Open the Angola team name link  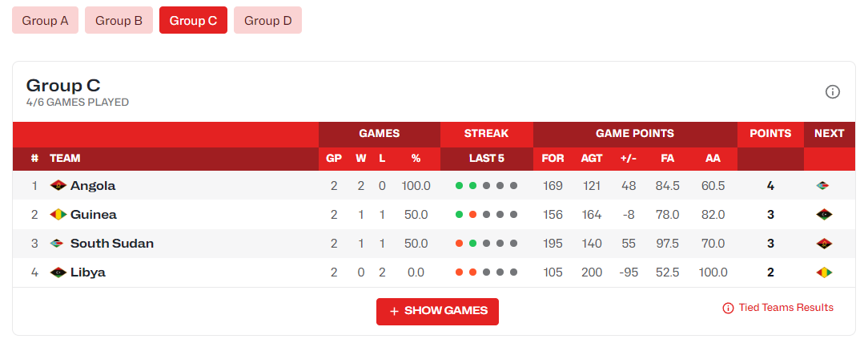tap(93, 186)
